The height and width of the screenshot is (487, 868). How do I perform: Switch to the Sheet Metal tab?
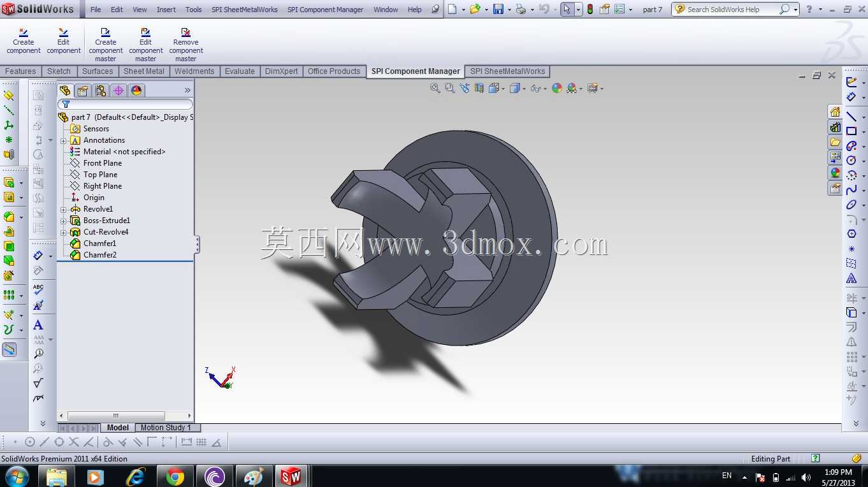pyautogui.click(x=144, y=71)
